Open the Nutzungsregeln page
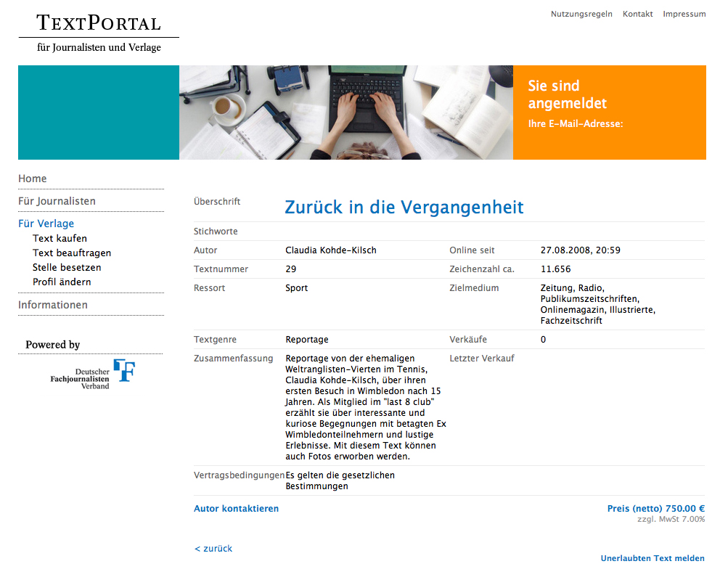This screenshot has width=728, height=585. pyautogui.click(x=581, y=14)
